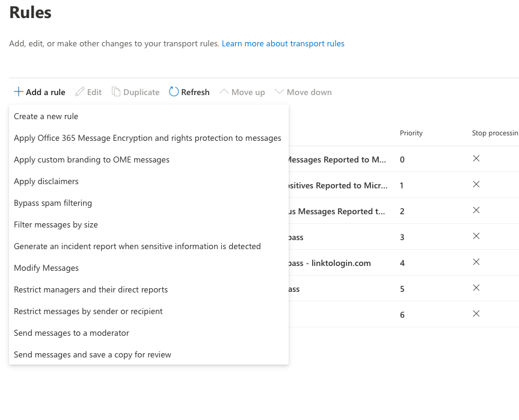Click the Move up chevron icon
519x420 pixels.
pyautogui.click(x=224, y=92)
